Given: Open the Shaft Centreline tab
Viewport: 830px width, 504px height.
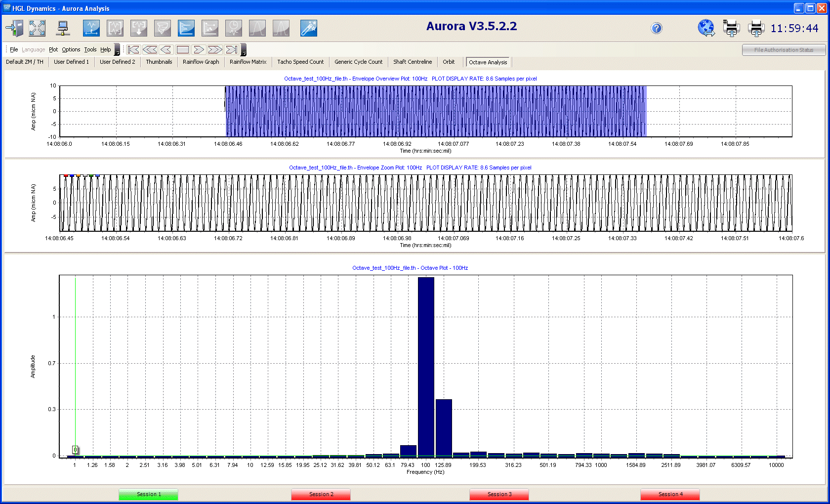Looking at the screenshot, I should coord(412,62).
